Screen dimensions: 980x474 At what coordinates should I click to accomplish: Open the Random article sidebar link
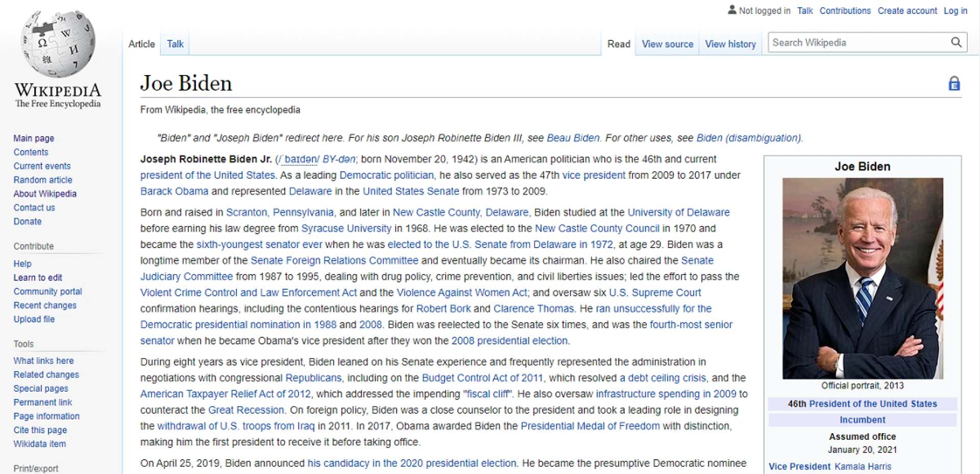(x=43, y=180)
